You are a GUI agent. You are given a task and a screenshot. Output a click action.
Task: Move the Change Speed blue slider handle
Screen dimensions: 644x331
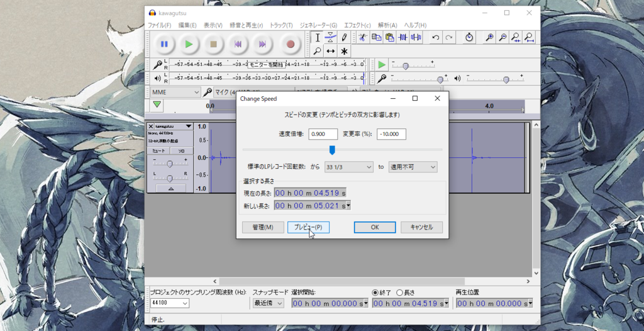(332, 150)
